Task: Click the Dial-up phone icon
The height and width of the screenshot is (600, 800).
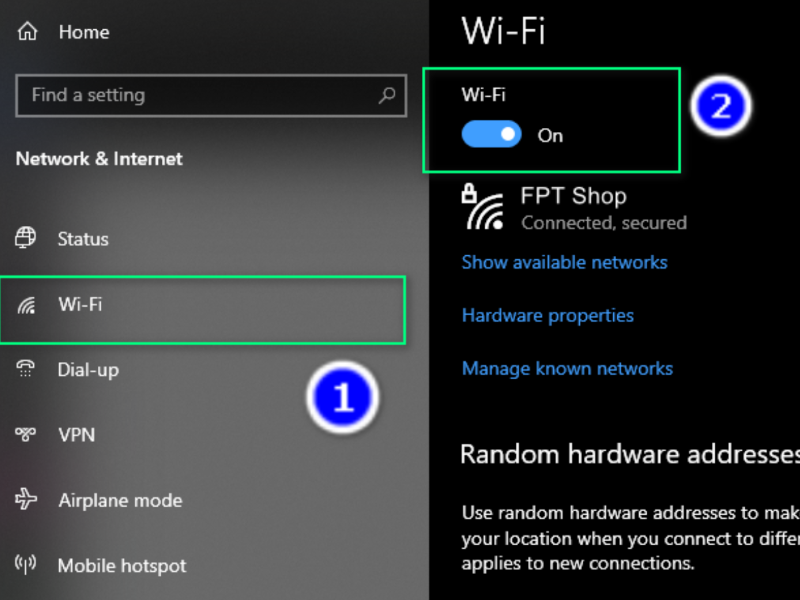Action: (26, 369)
